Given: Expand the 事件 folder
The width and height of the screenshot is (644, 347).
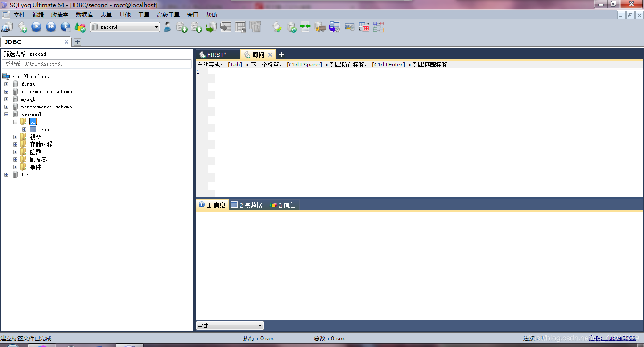Looking at the screenshot, I should 15,167.
